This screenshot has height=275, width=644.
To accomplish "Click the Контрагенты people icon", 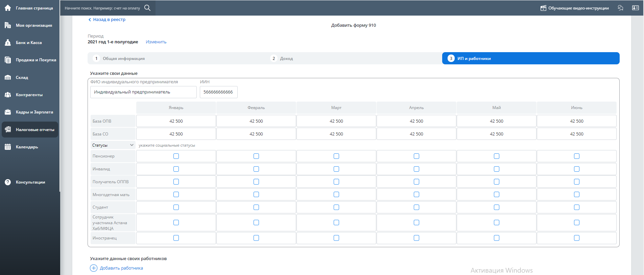I will pos(8,95).
